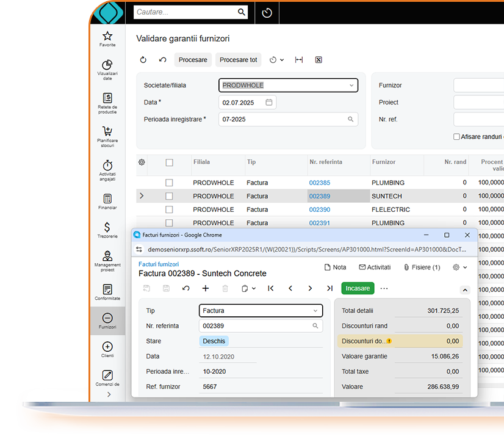Add new record with plus icon
Screen dimensions: 504x447
point(206,288)
